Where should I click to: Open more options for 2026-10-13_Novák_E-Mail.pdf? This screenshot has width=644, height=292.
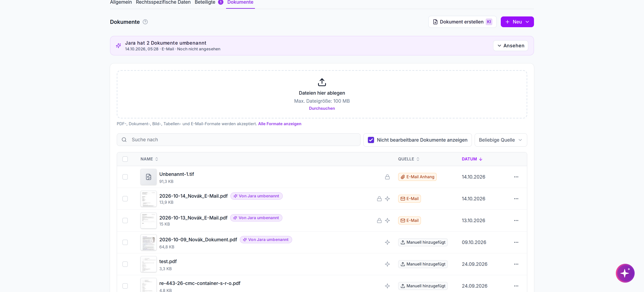coord(516,221)
